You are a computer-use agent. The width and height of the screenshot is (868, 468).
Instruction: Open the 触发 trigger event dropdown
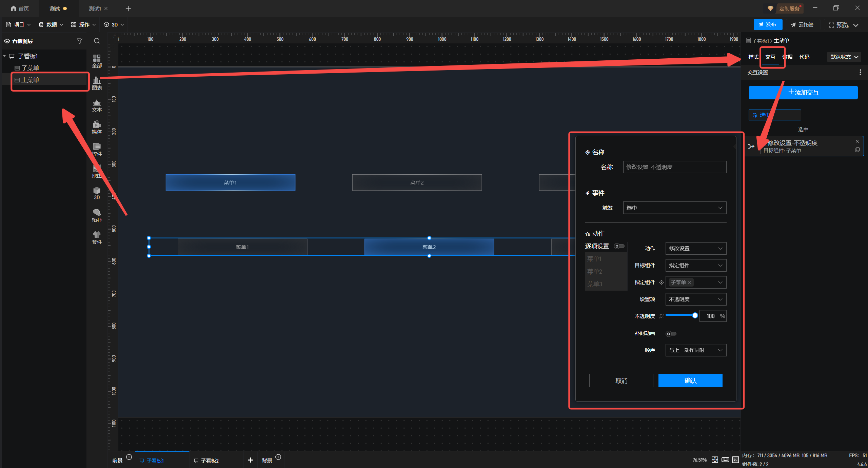[x=674, y=208]
